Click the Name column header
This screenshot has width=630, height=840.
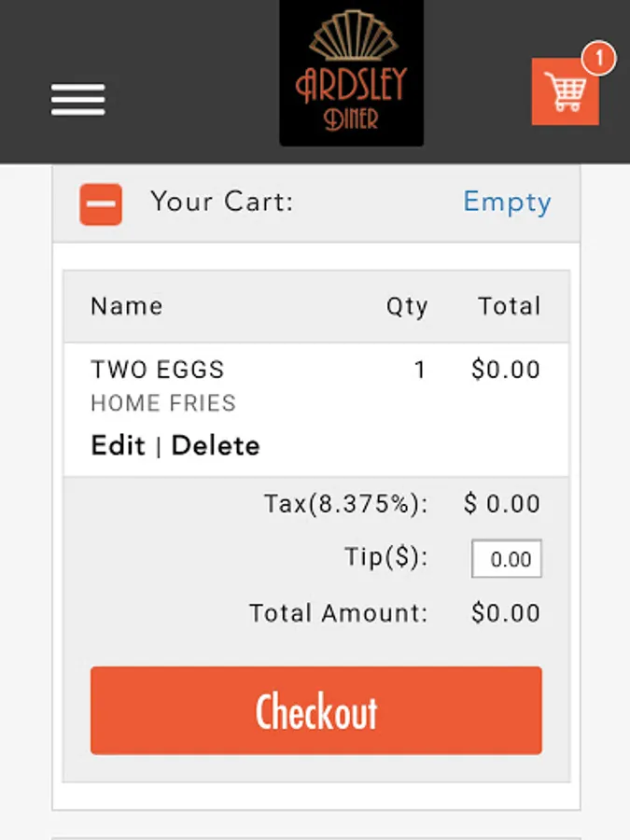[127, 306]
